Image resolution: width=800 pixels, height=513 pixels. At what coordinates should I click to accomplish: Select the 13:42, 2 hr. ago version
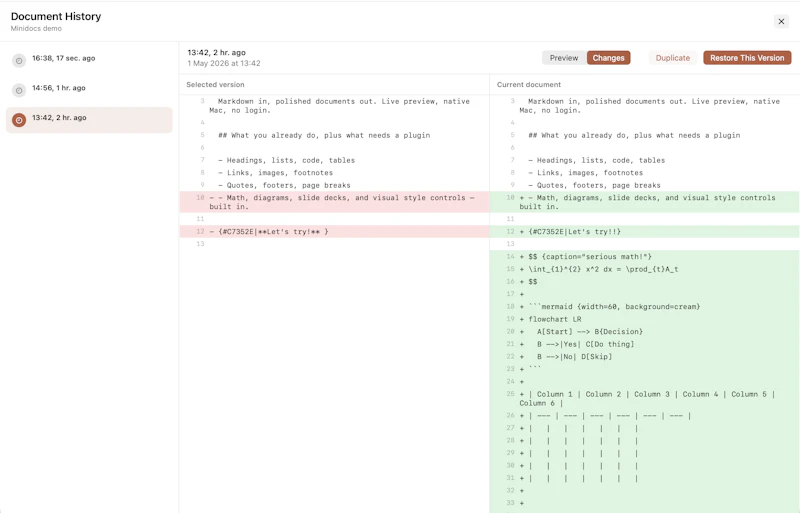(x=89, y=120)
